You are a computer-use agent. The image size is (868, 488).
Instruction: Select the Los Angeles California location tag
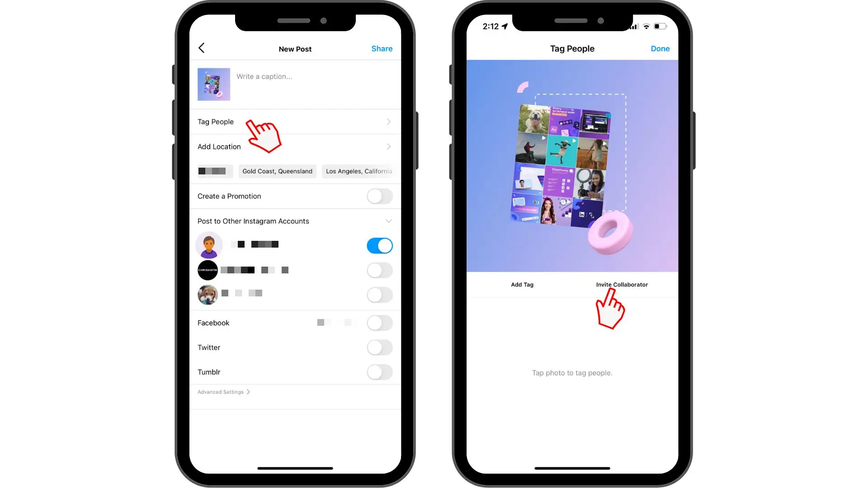click(359, 171)
